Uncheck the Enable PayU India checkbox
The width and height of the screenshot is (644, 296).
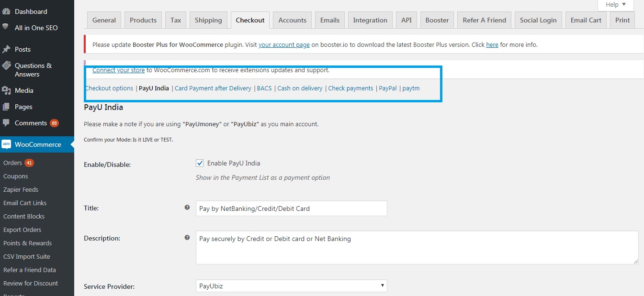point(200,163)
